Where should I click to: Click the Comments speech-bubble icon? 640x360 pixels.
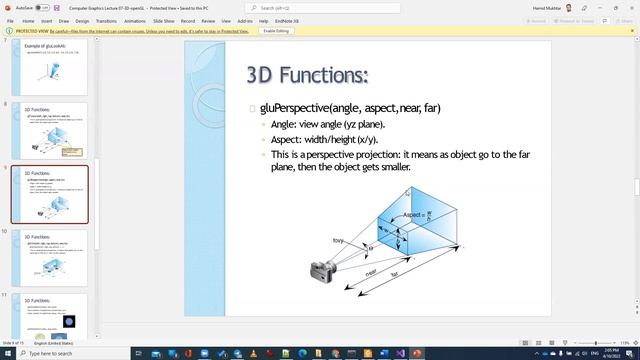(605, 21)
